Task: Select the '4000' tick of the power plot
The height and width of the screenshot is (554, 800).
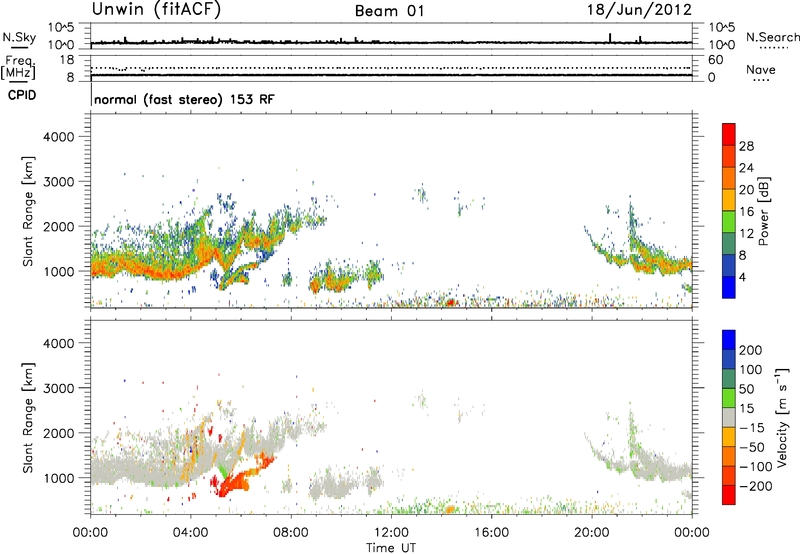Action: (59, 137)
